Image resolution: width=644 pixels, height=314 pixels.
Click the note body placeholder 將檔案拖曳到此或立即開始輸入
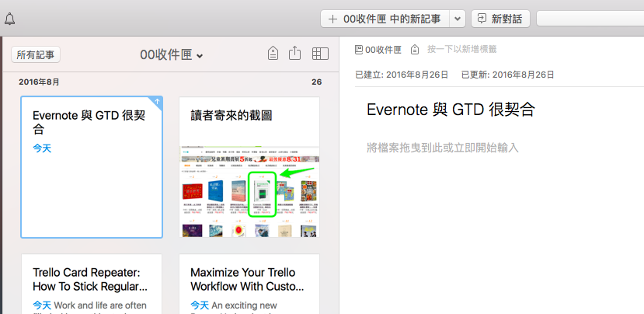click(443, 148)
